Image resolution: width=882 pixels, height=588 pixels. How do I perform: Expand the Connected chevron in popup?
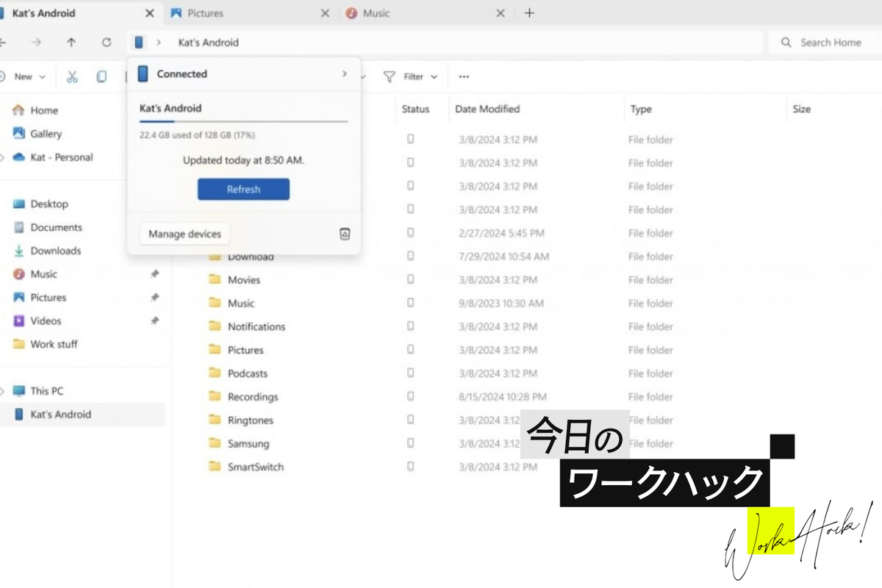click(x=344, y=73)
